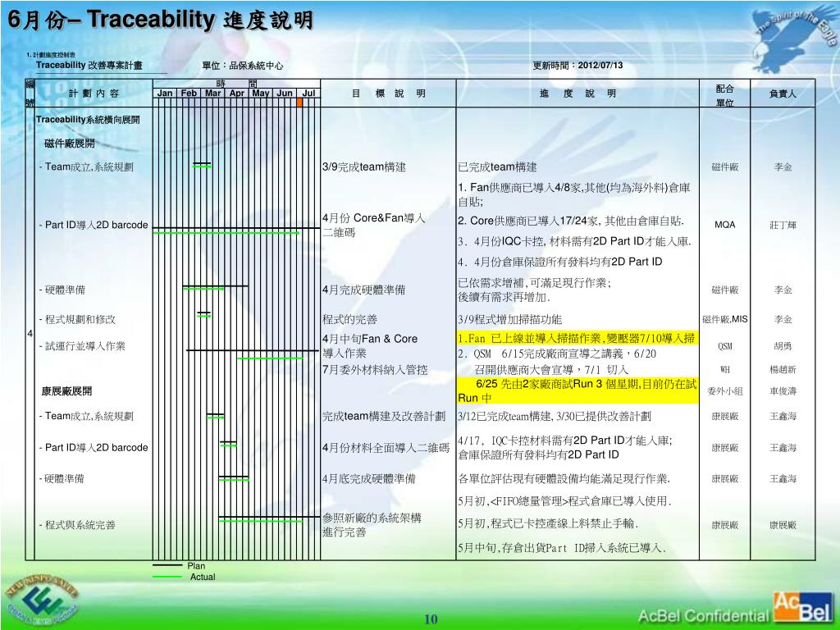
Task: Click the '目標說明' column header
Action: pos(388,94)
